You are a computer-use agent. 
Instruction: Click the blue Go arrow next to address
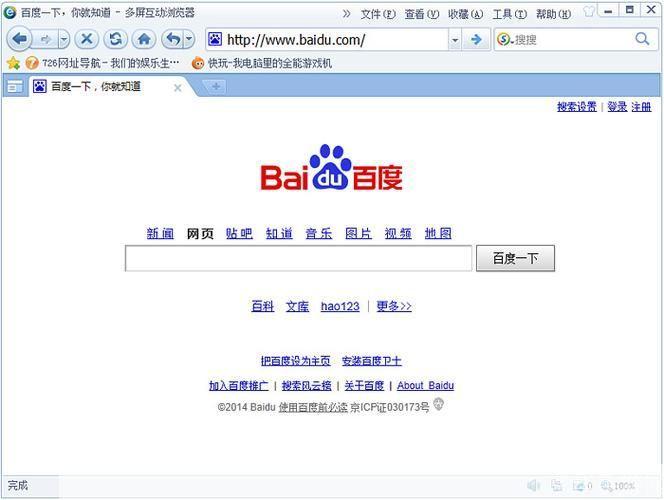[476, 40]
